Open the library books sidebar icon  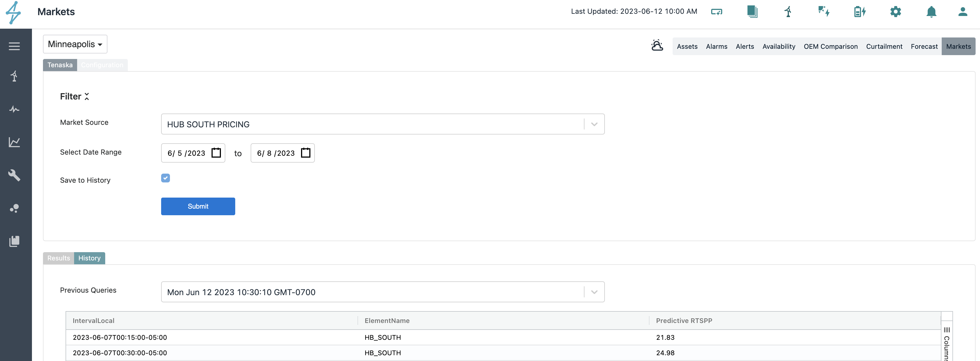coord(14,241)
